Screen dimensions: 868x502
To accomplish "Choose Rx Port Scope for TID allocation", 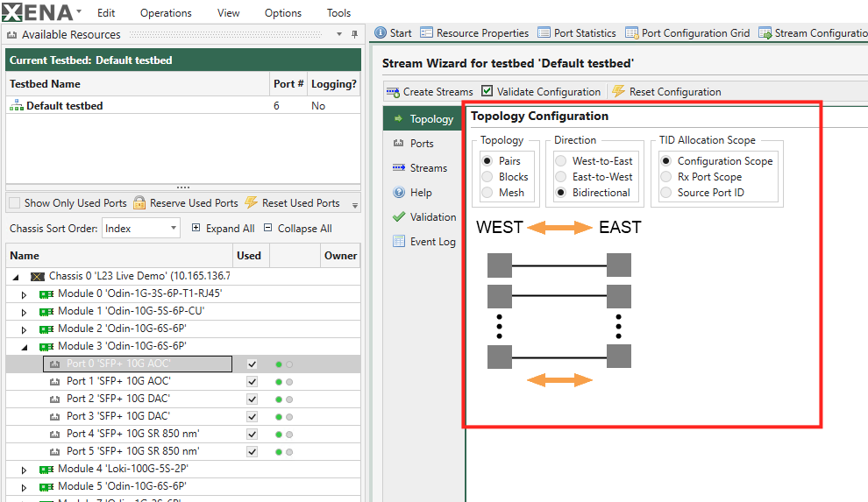I will (x=666, y=176).
